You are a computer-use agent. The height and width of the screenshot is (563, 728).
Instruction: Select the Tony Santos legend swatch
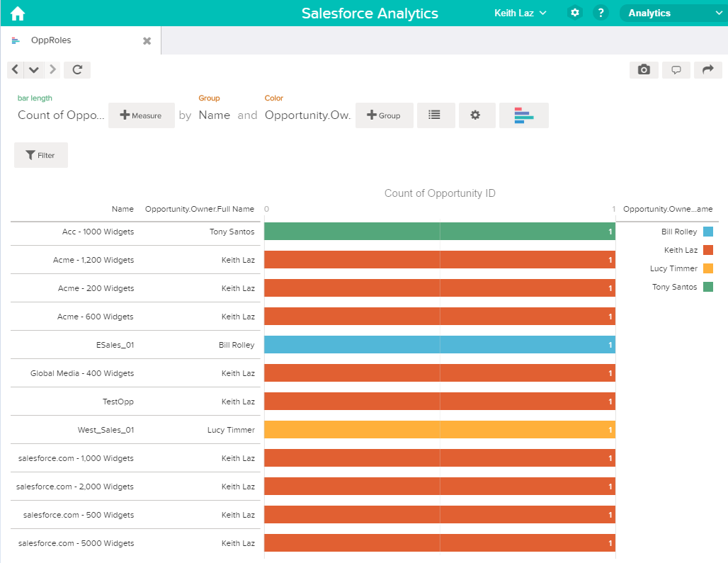(708, 287)
